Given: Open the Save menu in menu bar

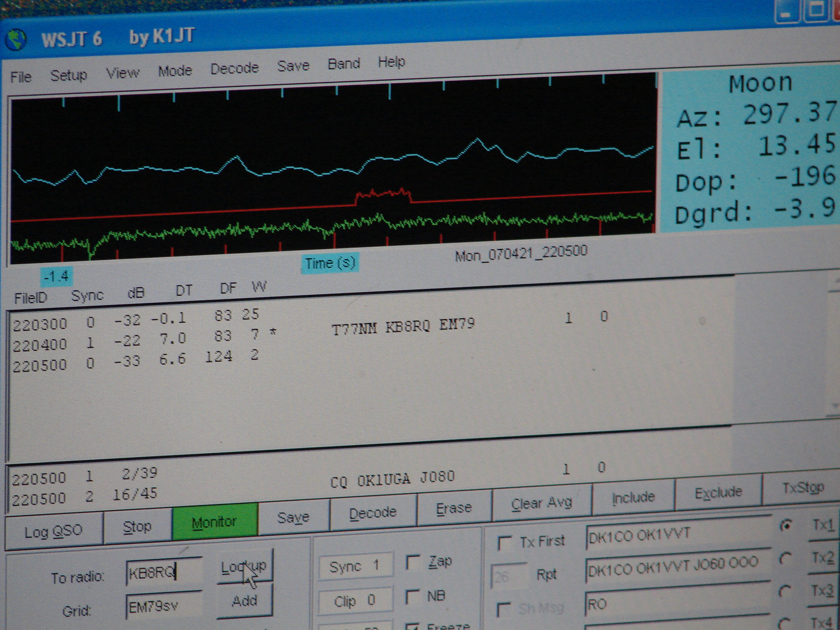Looking at the screenshot, I should pyautogui.click(x=293, y=66).
